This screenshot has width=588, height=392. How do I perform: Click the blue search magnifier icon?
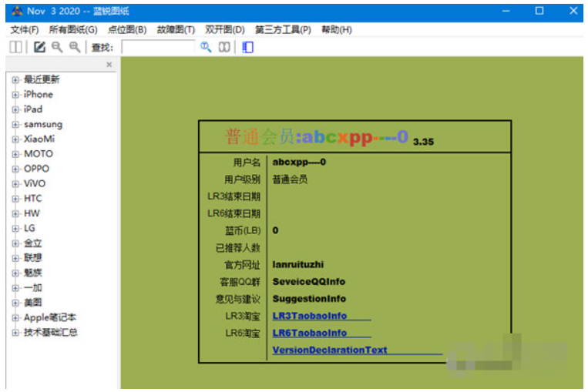coord(206,47)
